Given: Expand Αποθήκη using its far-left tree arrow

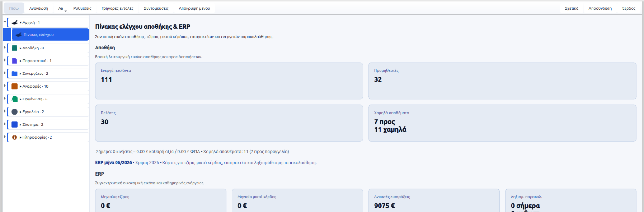Looking at the screenshot, I should click(5, 47).
